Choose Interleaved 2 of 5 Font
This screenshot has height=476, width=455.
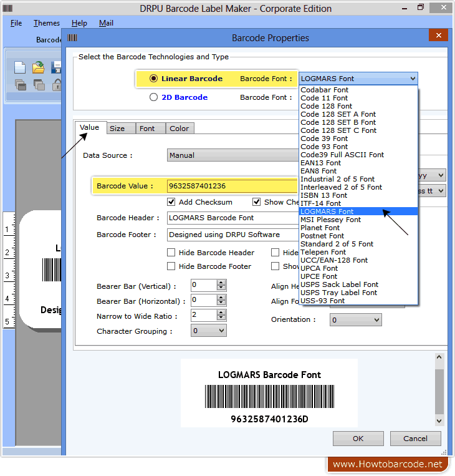358,187
